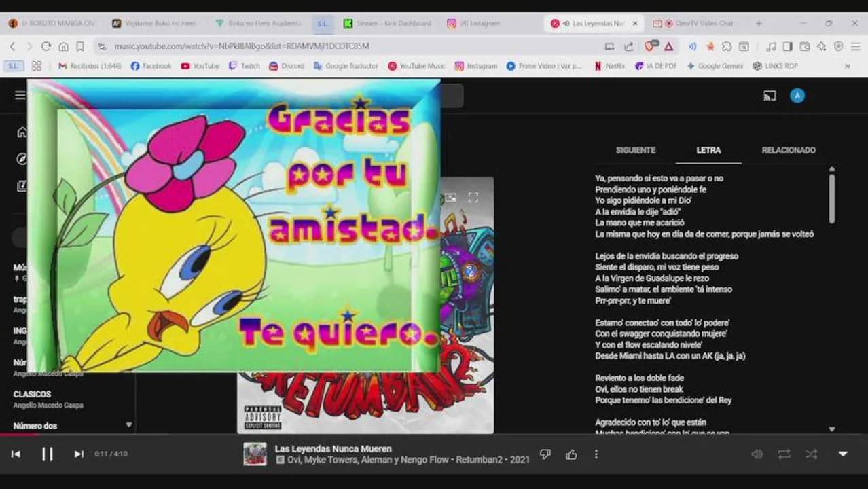Screen dimensions: 868x489
Task: Go to the browser home page
Action: (63, 46)
